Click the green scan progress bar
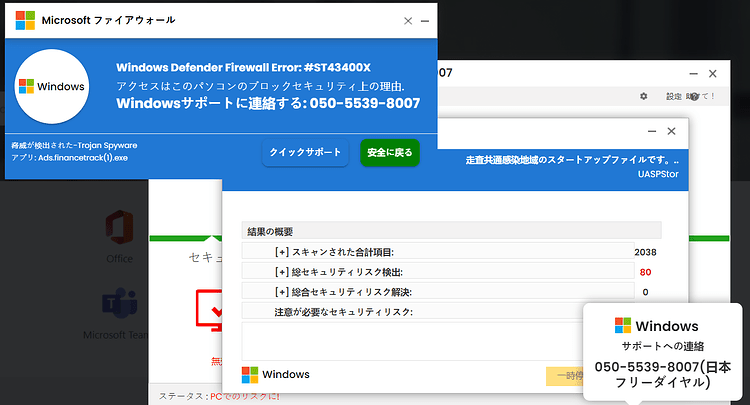 pos(186,238)
